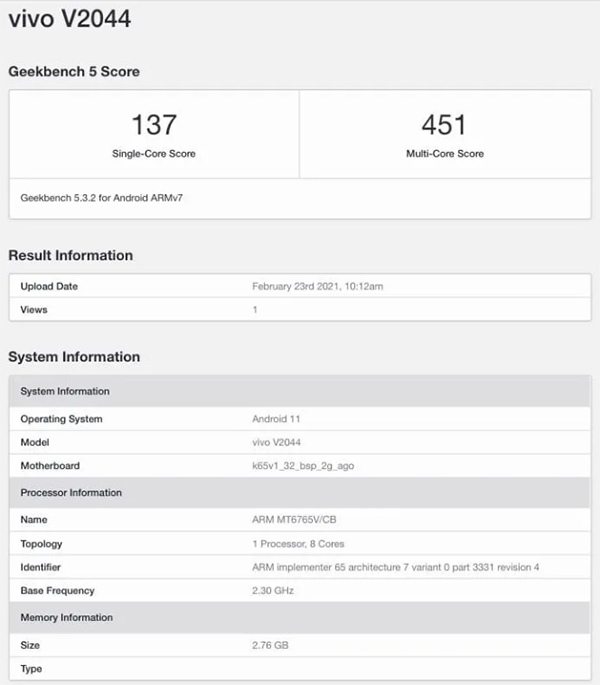Select the ARM implementer Identifier value
600x685 pixels.
click(395, 567)
